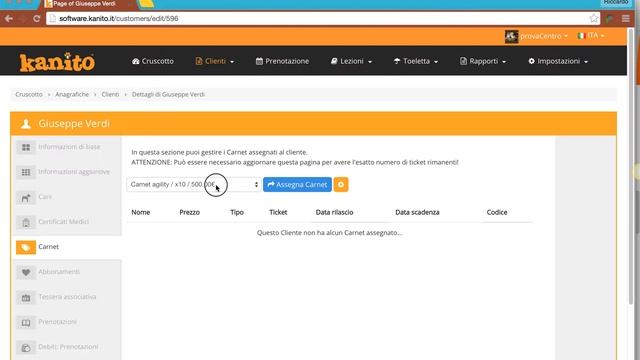This screenshot has height=360, width=640.
Task: Expand the Impostazioni settings menu
Action: (x=558, y=61)
